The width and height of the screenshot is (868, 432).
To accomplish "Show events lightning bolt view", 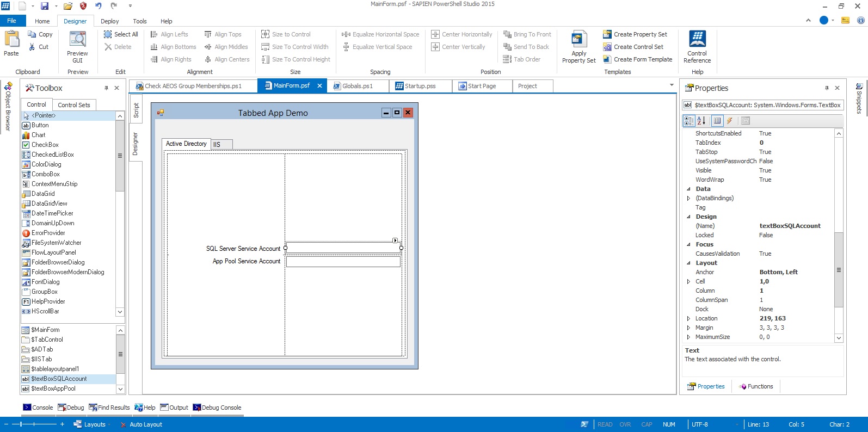I will 730,121.
